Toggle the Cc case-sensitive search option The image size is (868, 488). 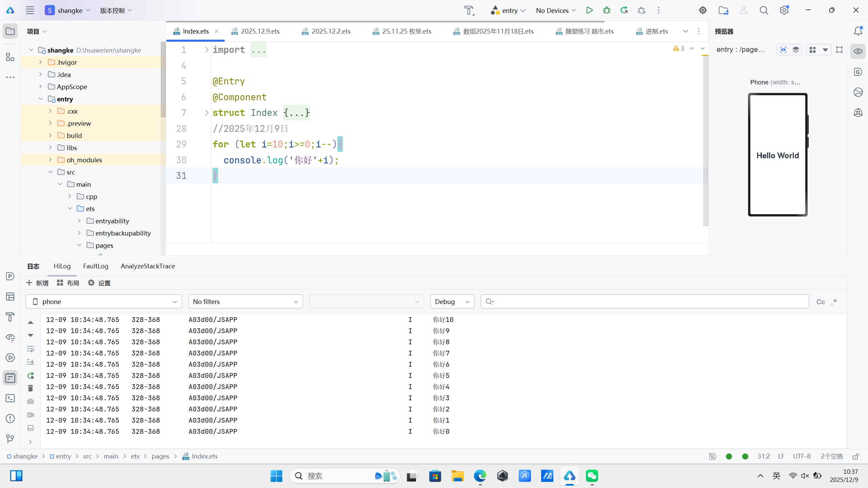pyautogui.click(x=821, y=302)
